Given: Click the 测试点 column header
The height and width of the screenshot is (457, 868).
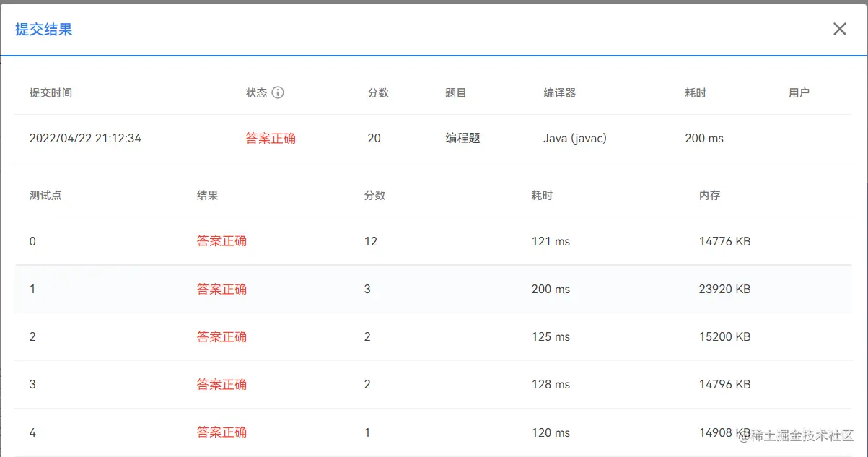Looking at the screenshot, I should click(x=45, y=196).
